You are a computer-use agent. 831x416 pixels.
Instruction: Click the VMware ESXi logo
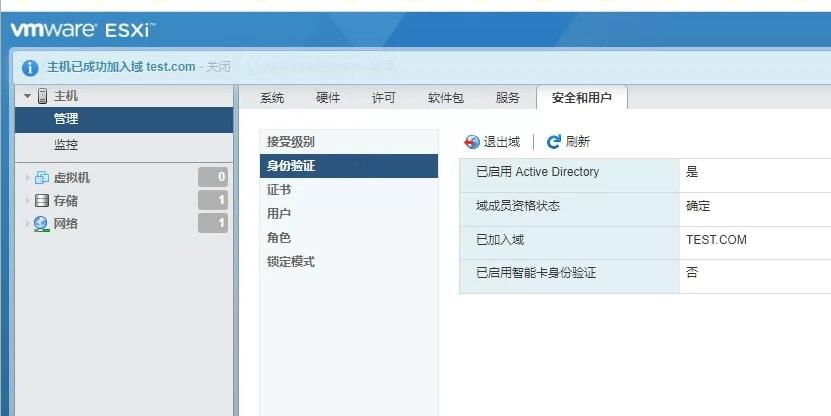click(82, 29)
